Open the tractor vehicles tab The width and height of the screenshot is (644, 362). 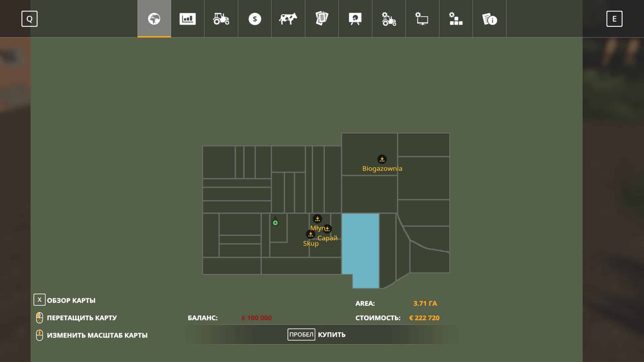(x=221, y=19)
